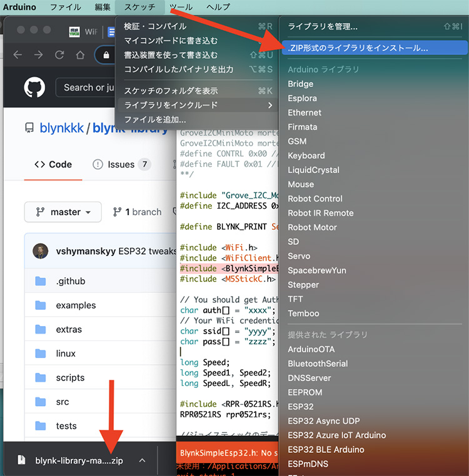This screenshot has height=476, width=469.
Task: Click the scripts folder icon
Action: pos(41,378)
